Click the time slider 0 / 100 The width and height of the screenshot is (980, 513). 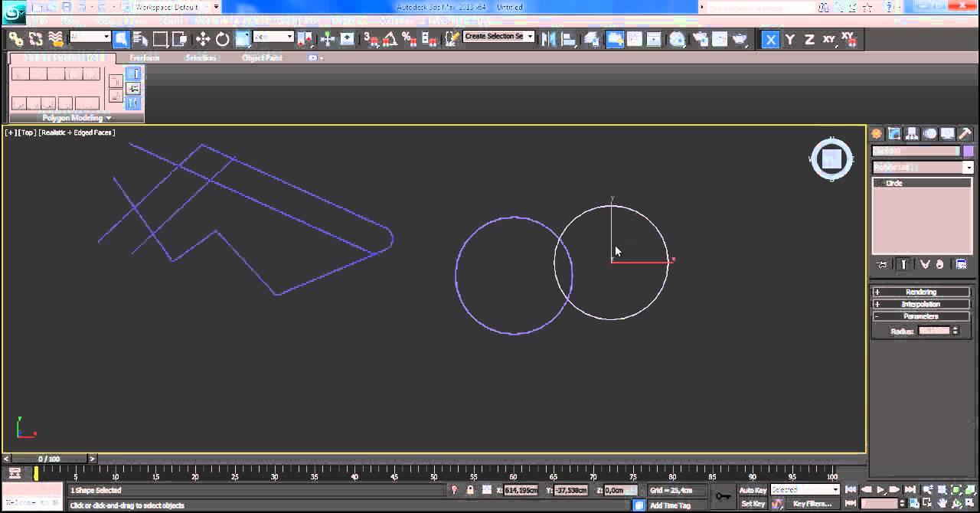pyautogui.click(x=49, y=459)
